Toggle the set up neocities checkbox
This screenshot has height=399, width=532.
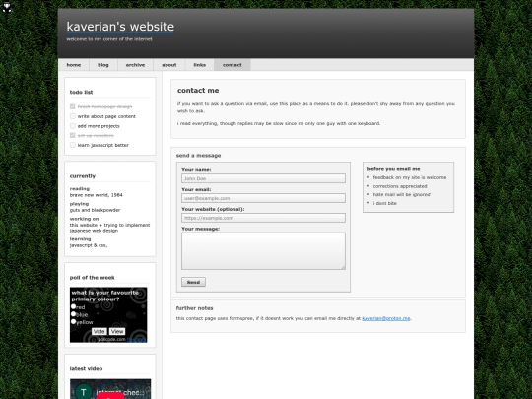[73, 135]
